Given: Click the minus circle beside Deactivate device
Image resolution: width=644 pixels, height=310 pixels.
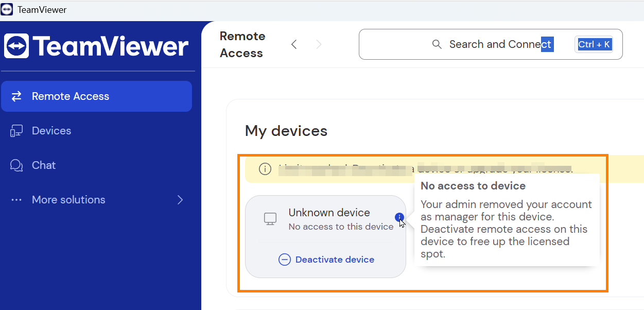Looking at the screenshot, I should 285,260.
